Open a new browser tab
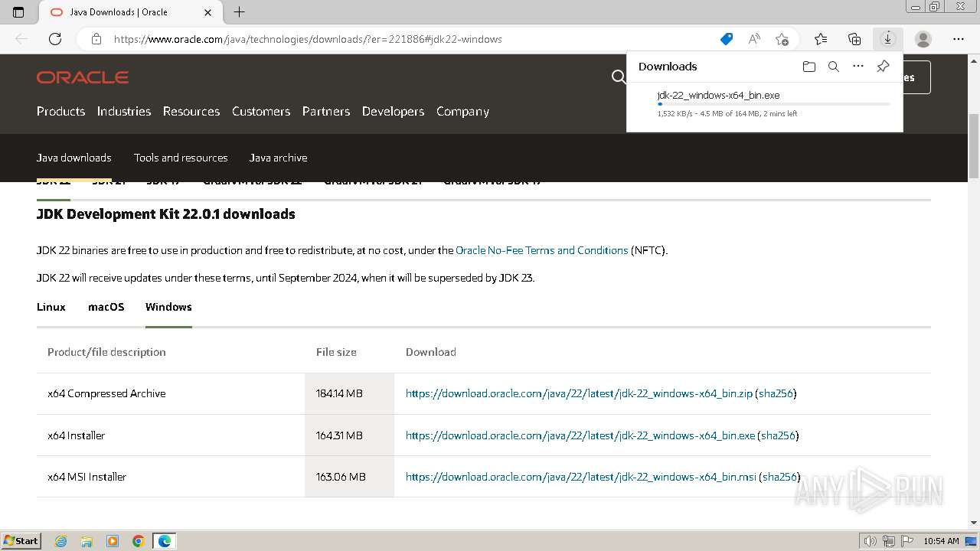The image size is (980, 551). (x=240, y=12)
